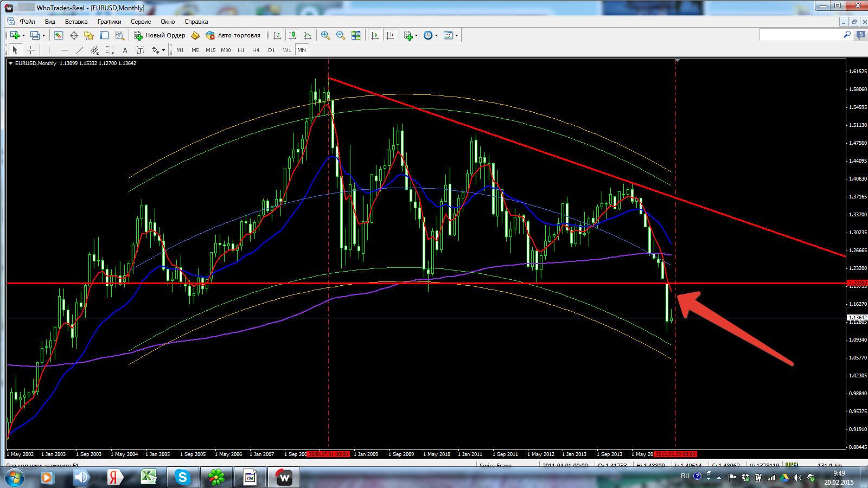Toggle the chart auto scroll button
Image resolution: width=868 pixels, height=488 pixels.
375,35
